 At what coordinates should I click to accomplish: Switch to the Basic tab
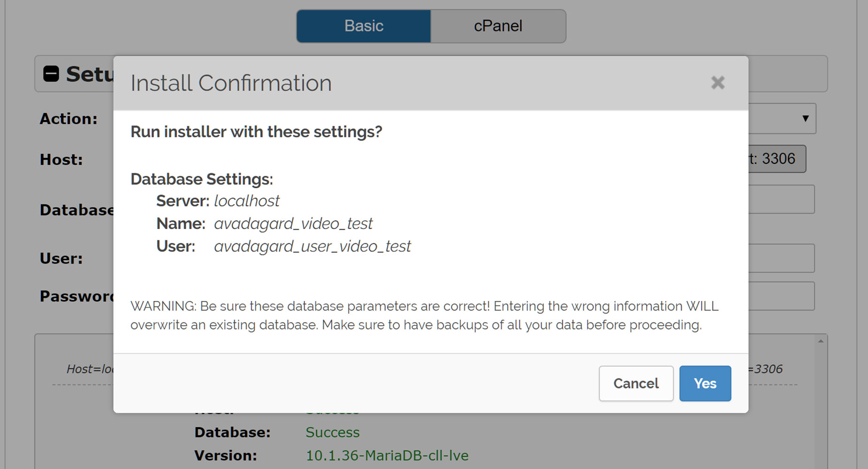(x=364, y=26)
